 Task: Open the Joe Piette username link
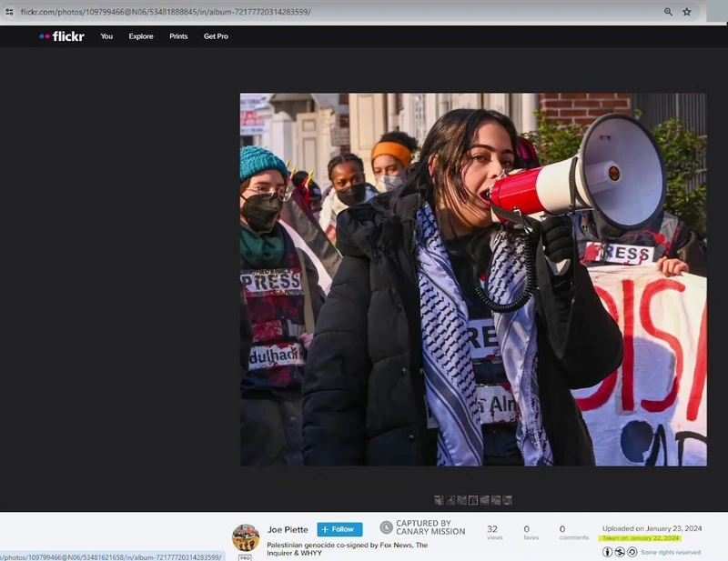click(x=287, y=529)
